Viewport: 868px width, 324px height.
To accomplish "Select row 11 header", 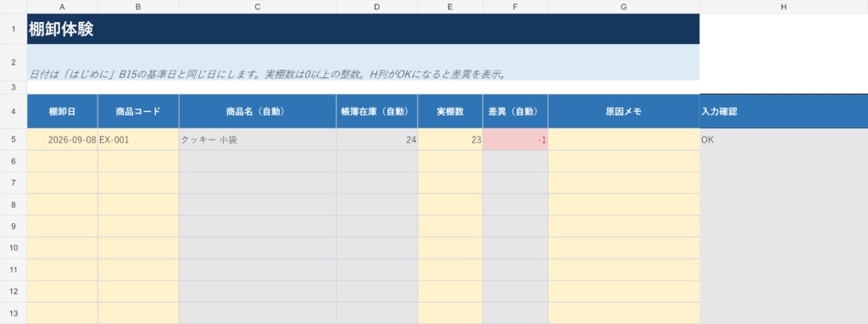I will click(x=14, y=270).
